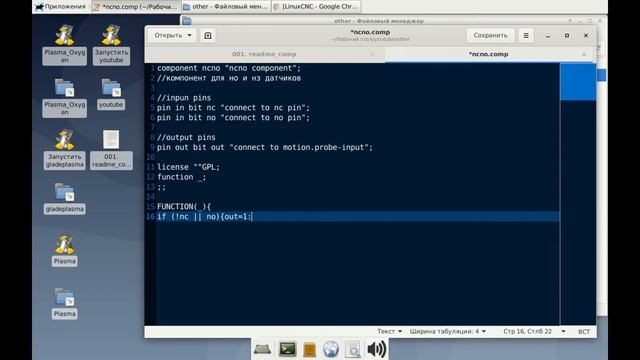
Task: Click the function _; line
Action: (x=182, y=177)
